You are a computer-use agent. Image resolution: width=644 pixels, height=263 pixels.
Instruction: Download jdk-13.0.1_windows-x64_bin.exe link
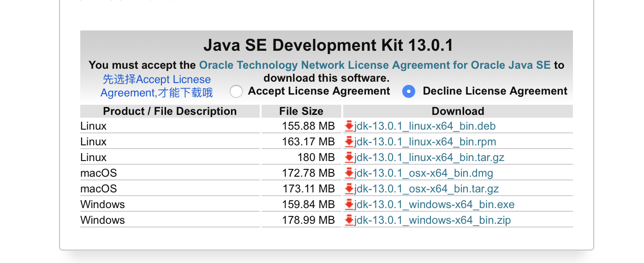(x=434, y=204)
